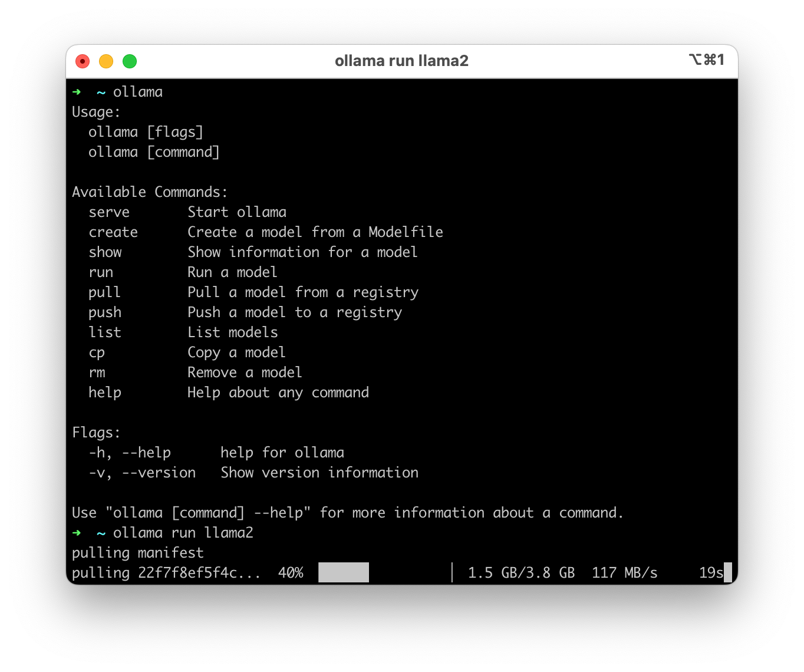Viewport: 804px width, 672px height.
Task: Click the green fullscreen window button
Action: 130,61
